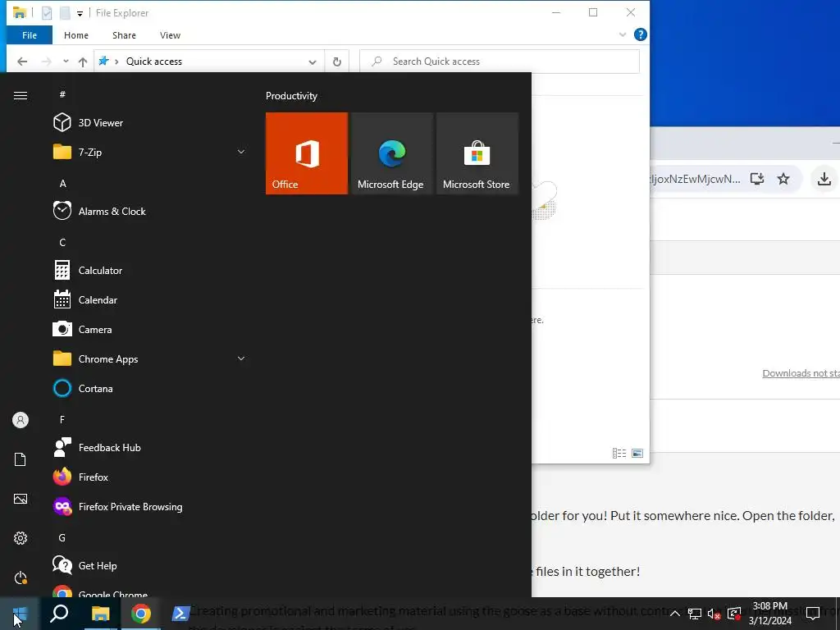
Task: Click the letter C section header
Action: [62, 243]
